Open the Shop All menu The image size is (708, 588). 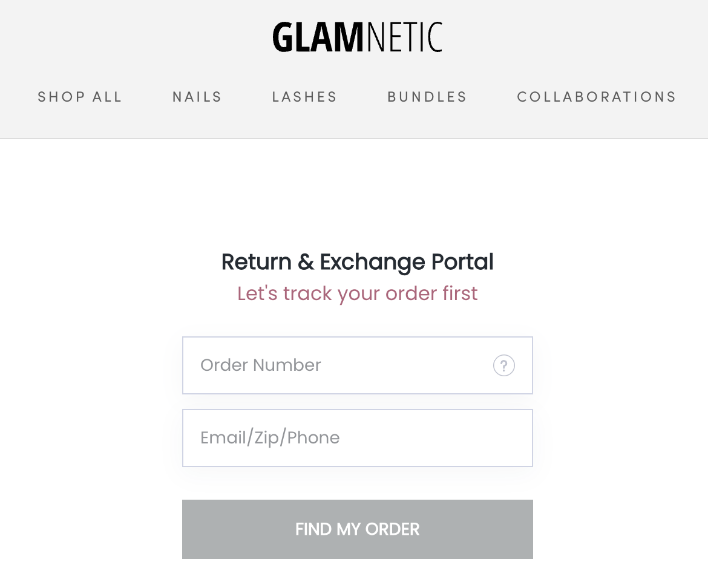80,97
